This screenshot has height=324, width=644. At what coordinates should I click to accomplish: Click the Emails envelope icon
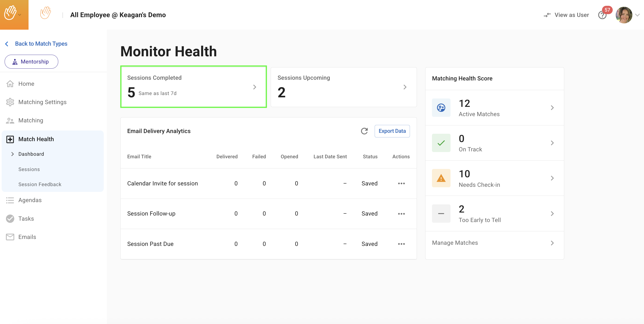10,237
